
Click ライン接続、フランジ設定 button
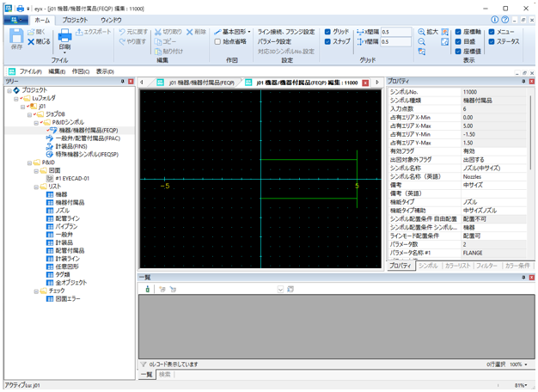tap(286, 32)
